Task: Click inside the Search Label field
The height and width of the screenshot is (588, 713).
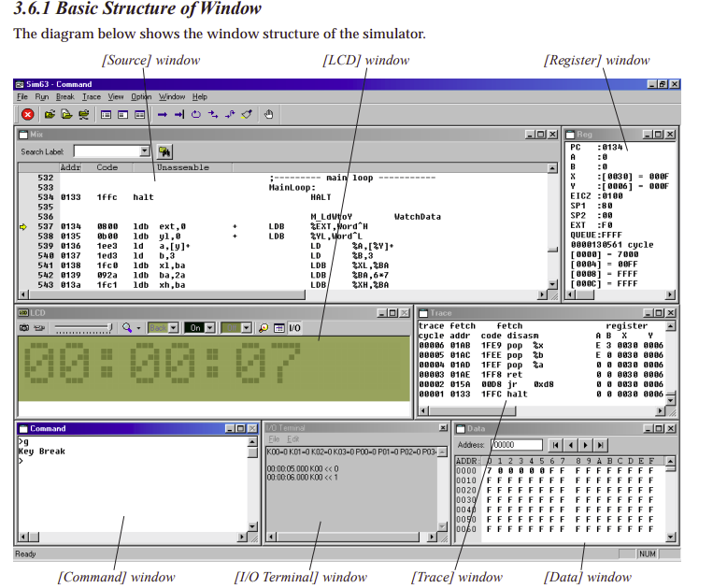Action: coord(107,151)
